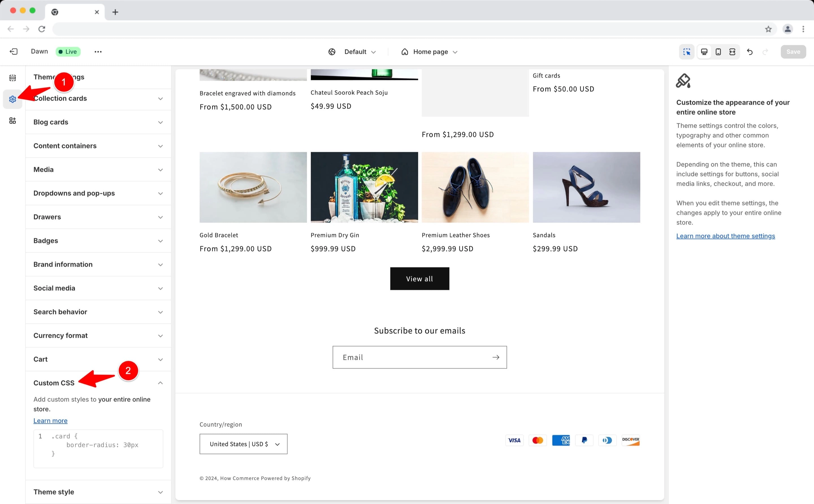This screenshot has width=814, height=504.
Task: Go back in browser history
Action: (11, 29)
